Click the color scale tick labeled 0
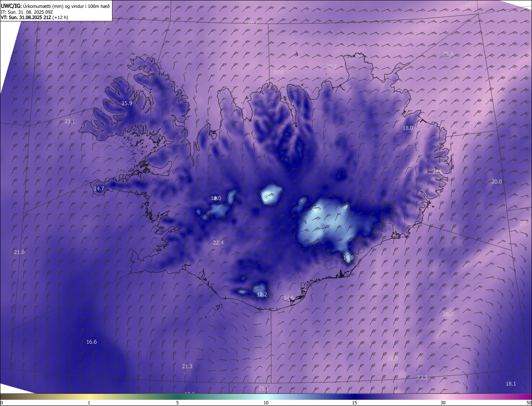This screenshot has width=532, height=406. (x=2, y=403)
